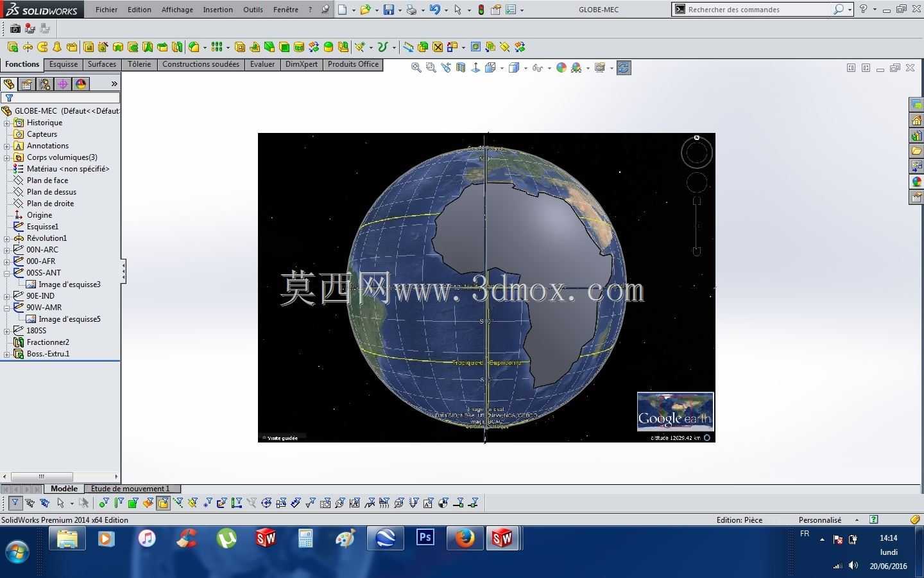Toggle the Filter Axes selection filter
924x578 pixels.
point(178,503)
